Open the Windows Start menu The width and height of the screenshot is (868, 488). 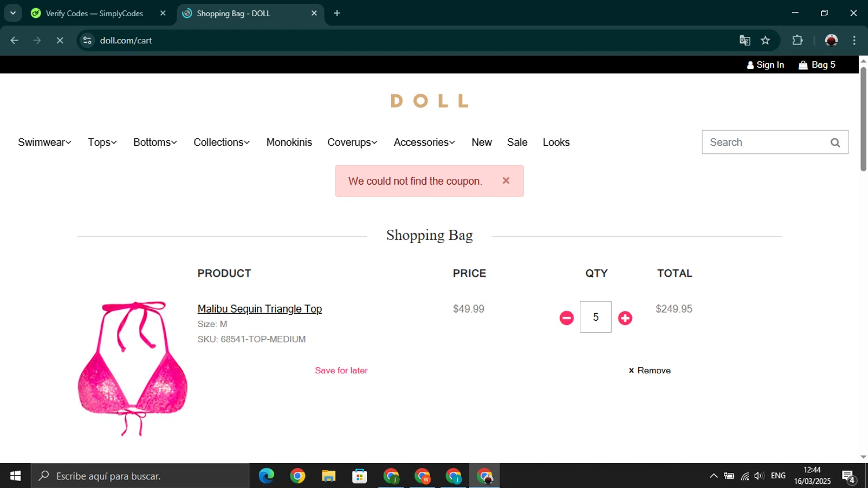(x=16, y=476)
